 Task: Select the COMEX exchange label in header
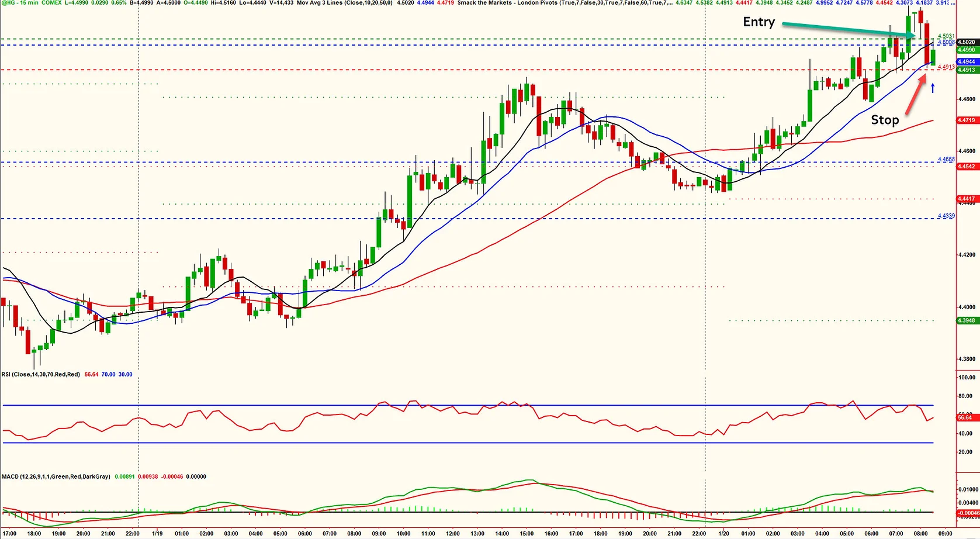tap(51, 3)
